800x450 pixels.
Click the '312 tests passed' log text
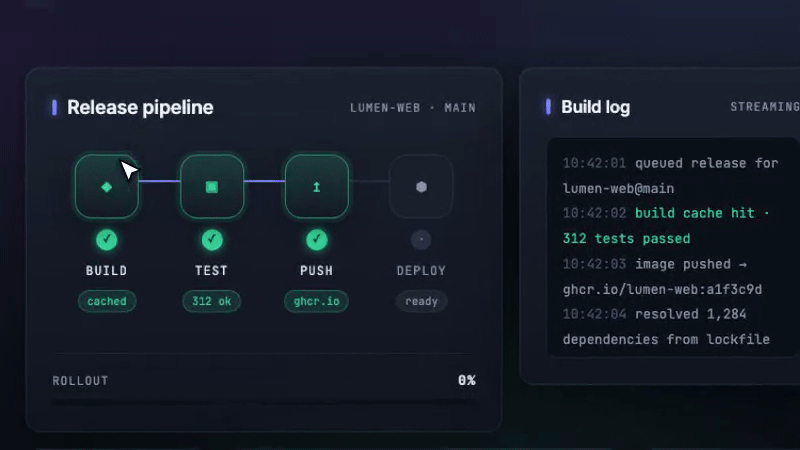(627, 238)
